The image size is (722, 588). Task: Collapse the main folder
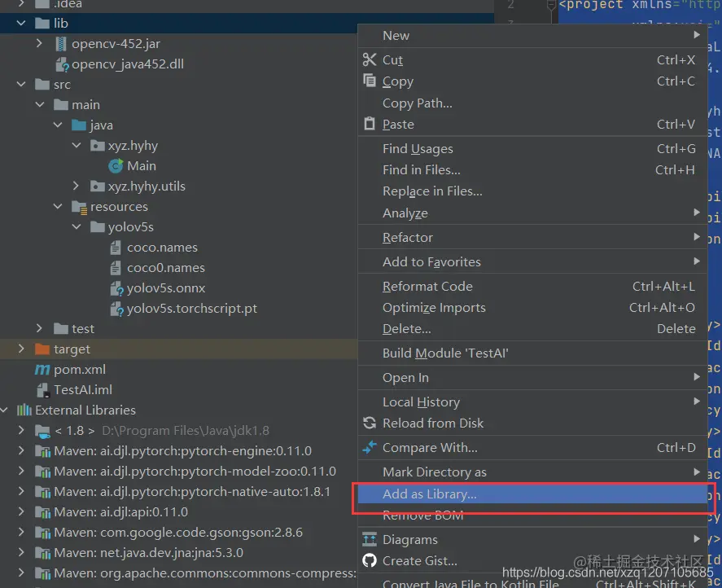pyautogui.click(x=40, y=104)
